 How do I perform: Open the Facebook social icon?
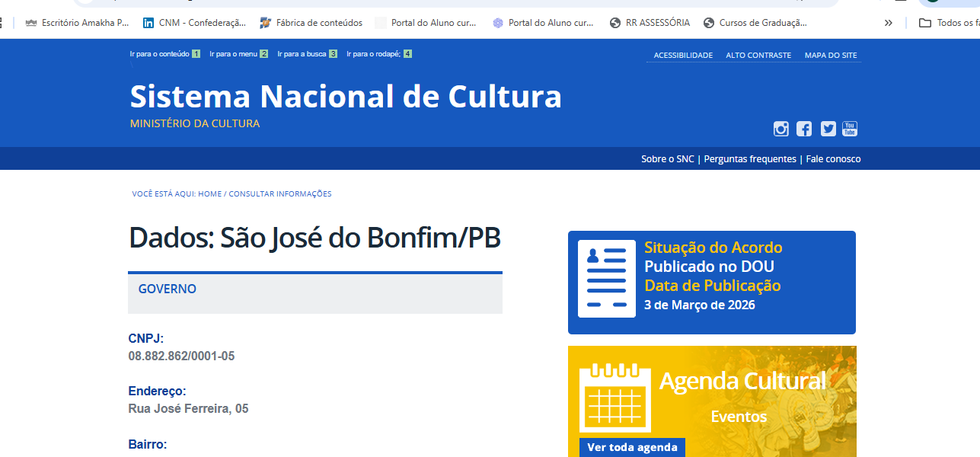804,129
